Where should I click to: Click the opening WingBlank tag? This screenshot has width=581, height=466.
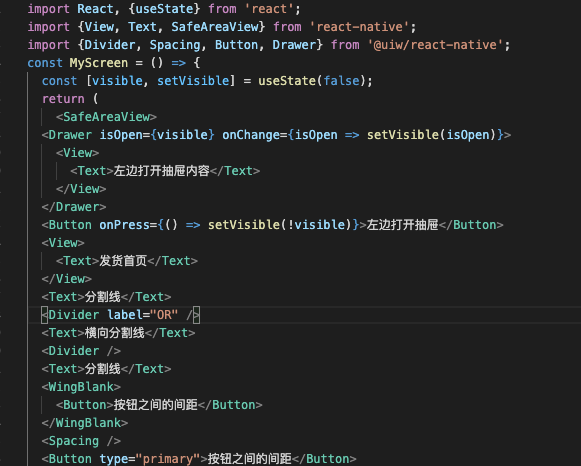pos(81,387)
